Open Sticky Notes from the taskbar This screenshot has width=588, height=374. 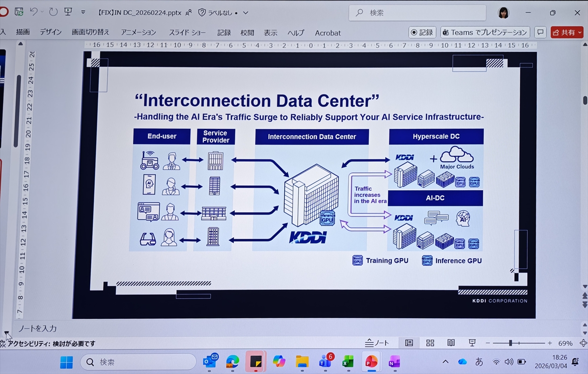click(255, 362)
